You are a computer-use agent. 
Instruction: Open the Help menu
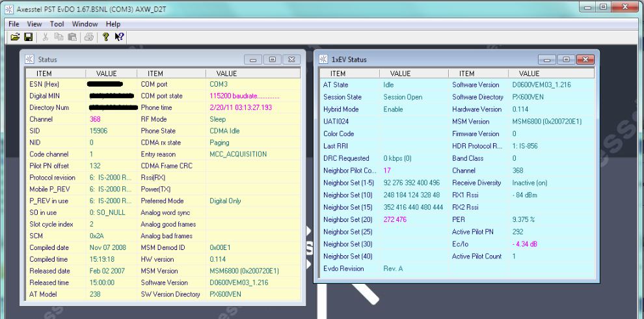[x=113, y=24]
